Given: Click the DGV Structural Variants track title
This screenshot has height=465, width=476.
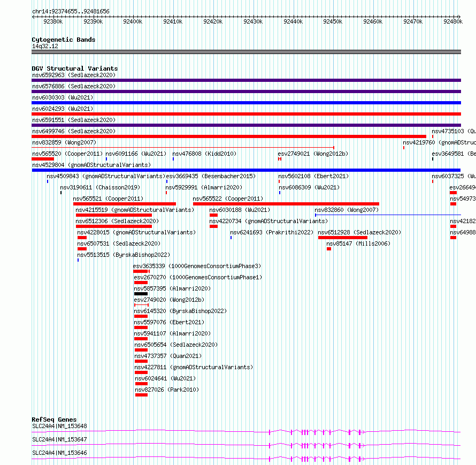Looking at the screenshot, I should click(x=75, y=68).
